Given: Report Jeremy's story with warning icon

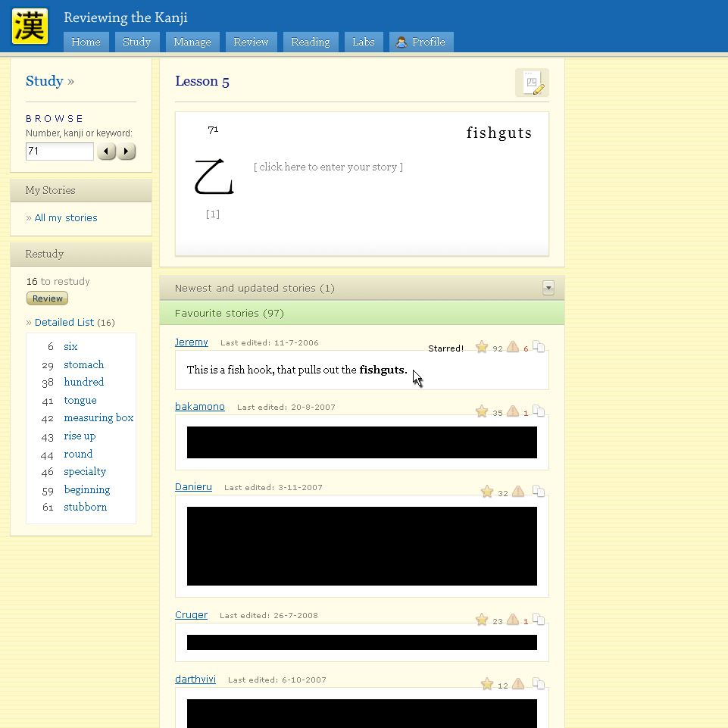Looking at the screenshot, I should pyautogui.click(x=513, y=347).
